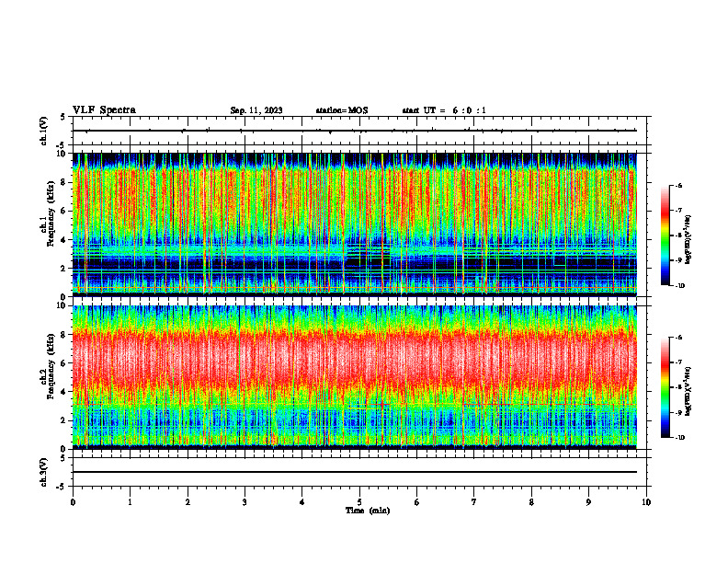
Task: Select the date 'Sep. 11, 2023'
Action: (256, 110)
